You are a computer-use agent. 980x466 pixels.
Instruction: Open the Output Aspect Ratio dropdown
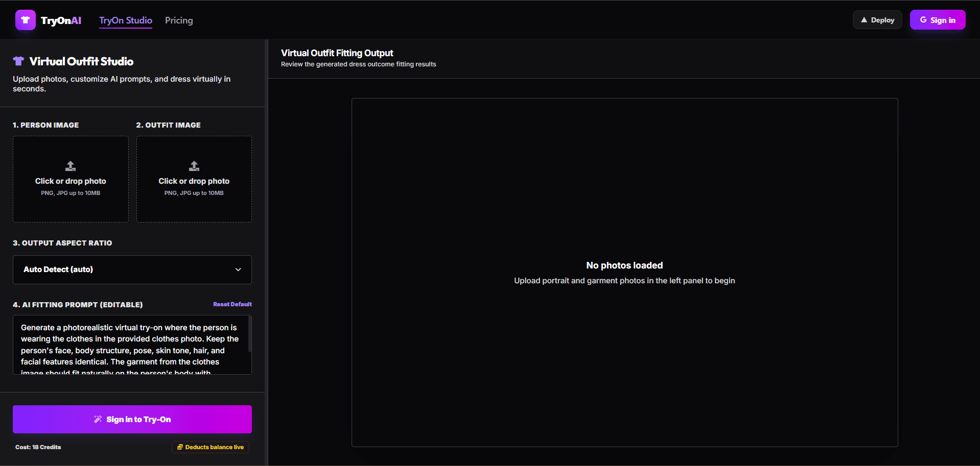[132, 269]
